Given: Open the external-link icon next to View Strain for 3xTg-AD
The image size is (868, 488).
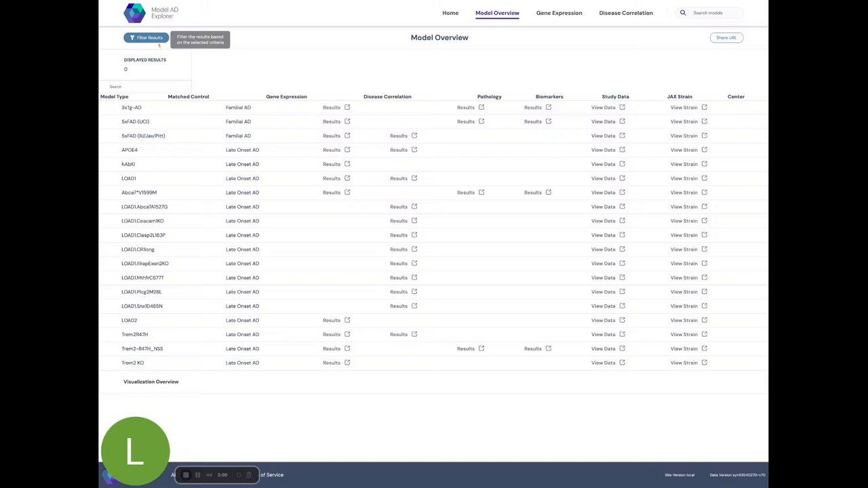Looking at the screenshot, I should 704,107.
